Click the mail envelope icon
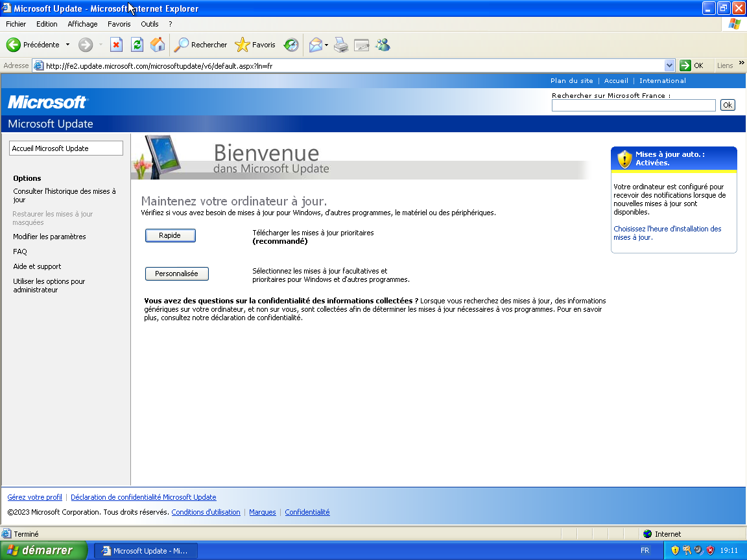This screenshot has height=560, width=747. click(x=315, y=45)
